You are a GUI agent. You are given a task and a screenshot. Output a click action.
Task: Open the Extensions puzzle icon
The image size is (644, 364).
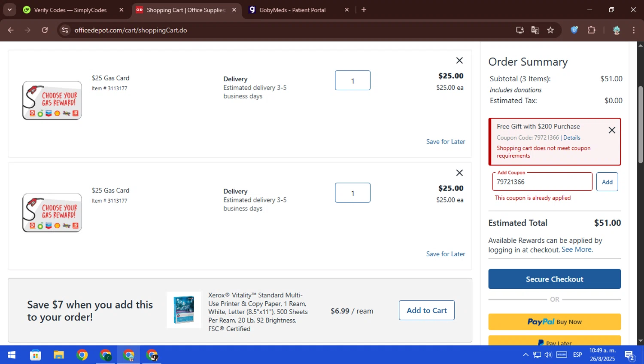[x=591, y=30]
